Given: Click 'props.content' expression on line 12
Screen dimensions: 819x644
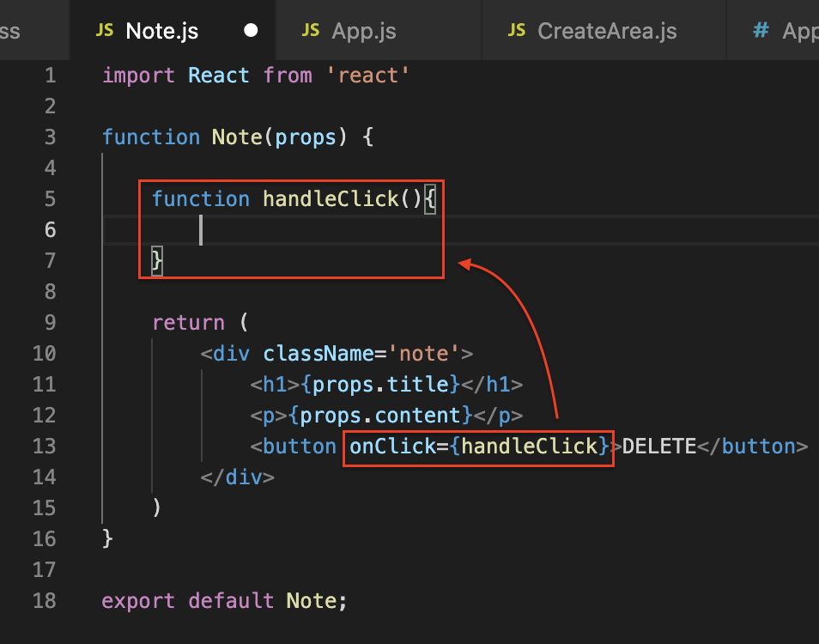Looking at the screenshot, I should click(x=380, y=416).
